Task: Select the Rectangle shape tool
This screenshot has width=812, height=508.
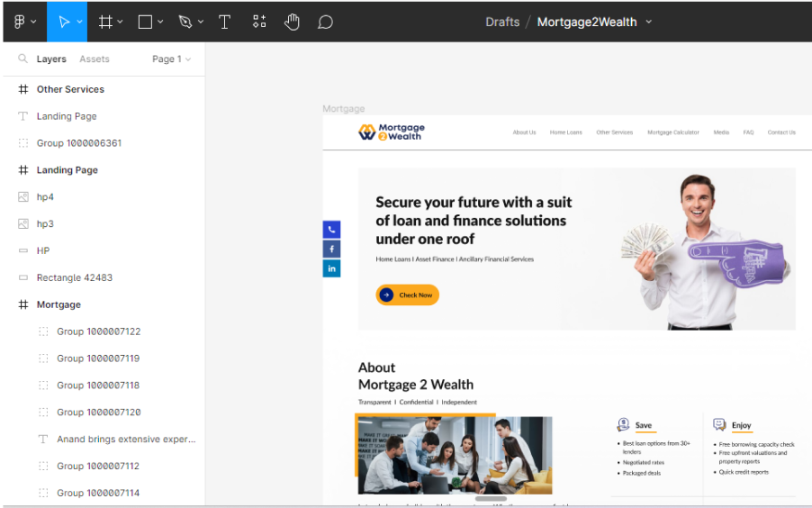Action: 145,22
